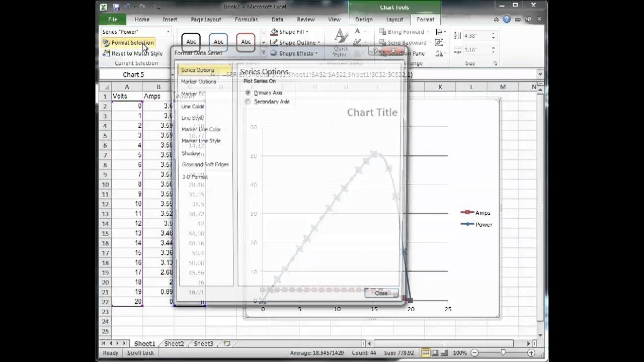Switch to Page Layout view in status bar

(x=436, y=353)
